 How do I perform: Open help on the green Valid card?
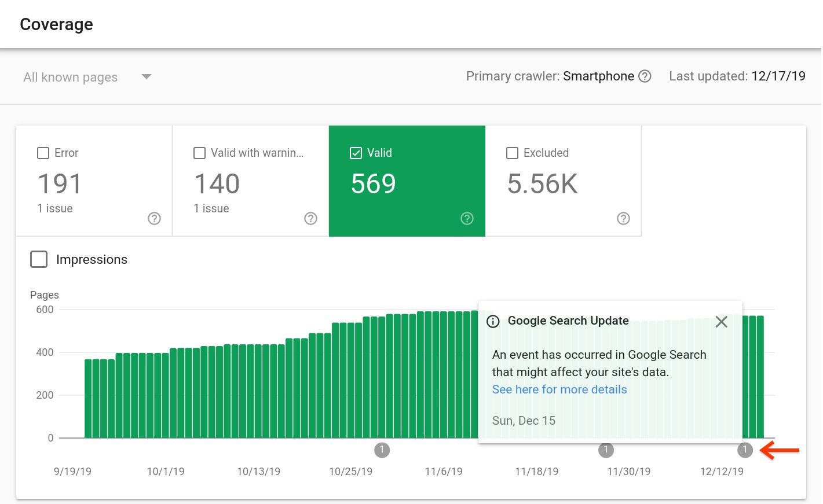coord(467,218)
